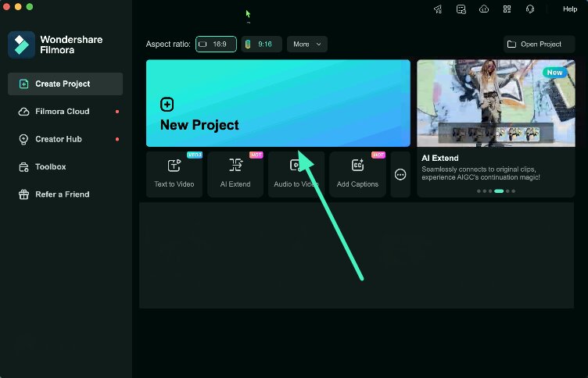588x378 pixels.
Task: Launch the Text to Video tool
Action: 174,175
